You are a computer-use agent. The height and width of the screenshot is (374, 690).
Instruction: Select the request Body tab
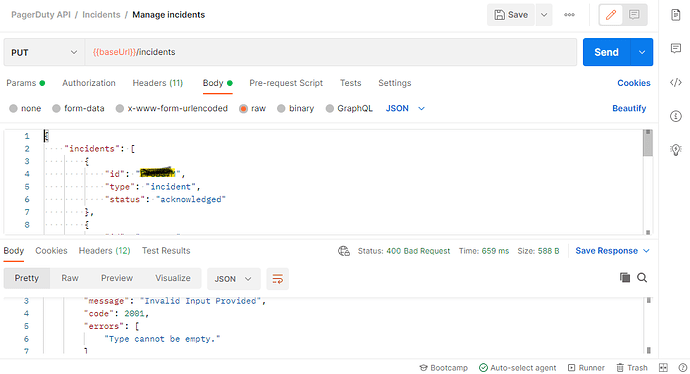coord(217,83)
